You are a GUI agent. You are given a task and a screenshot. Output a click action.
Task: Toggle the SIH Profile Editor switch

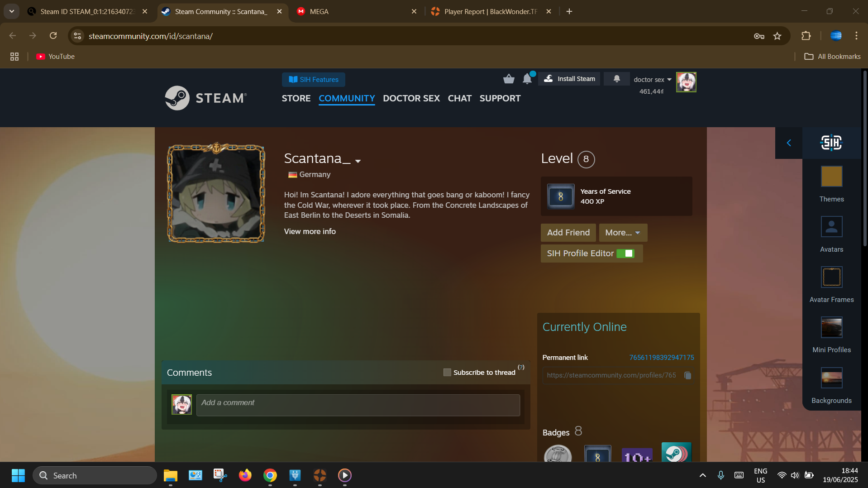coord(625,254)
